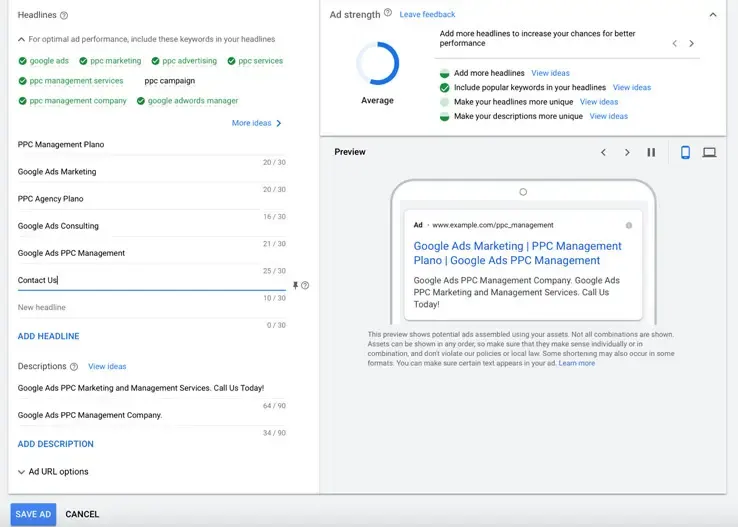
Task: Pin the Contact Us headline
Action: [296, 285]
